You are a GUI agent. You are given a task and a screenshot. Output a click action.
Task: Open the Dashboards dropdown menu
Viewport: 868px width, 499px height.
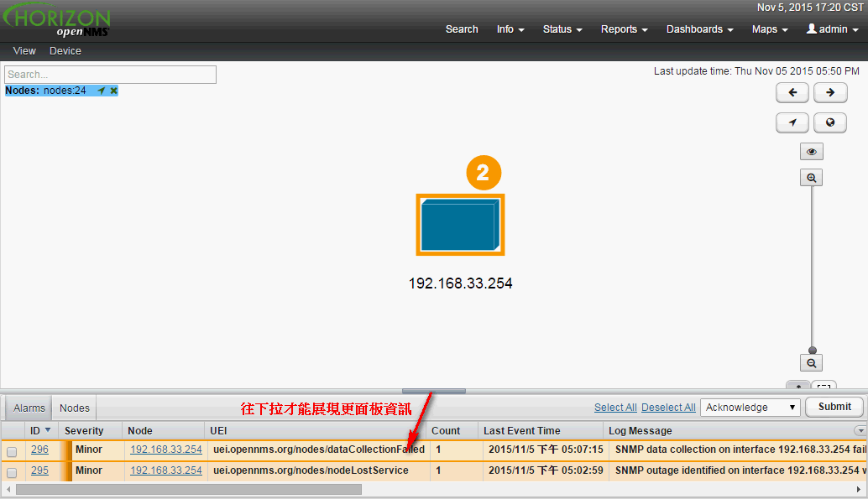point(700,29)
